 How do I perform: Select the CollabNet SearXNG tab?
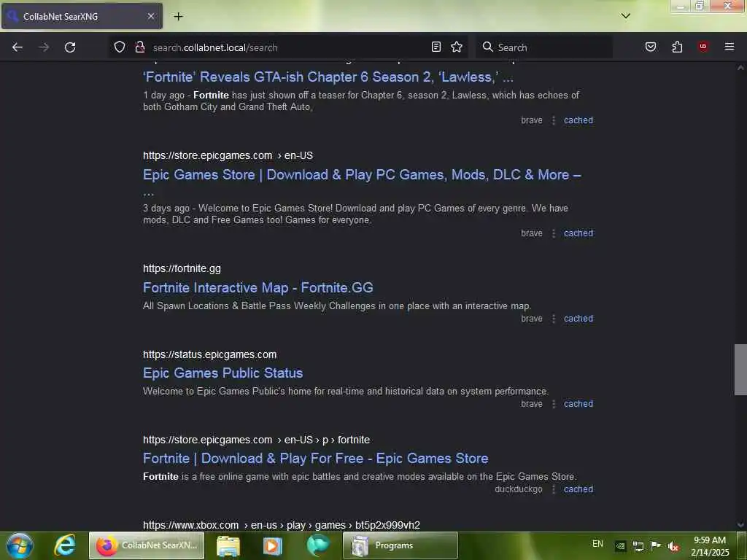click(82, 16)
